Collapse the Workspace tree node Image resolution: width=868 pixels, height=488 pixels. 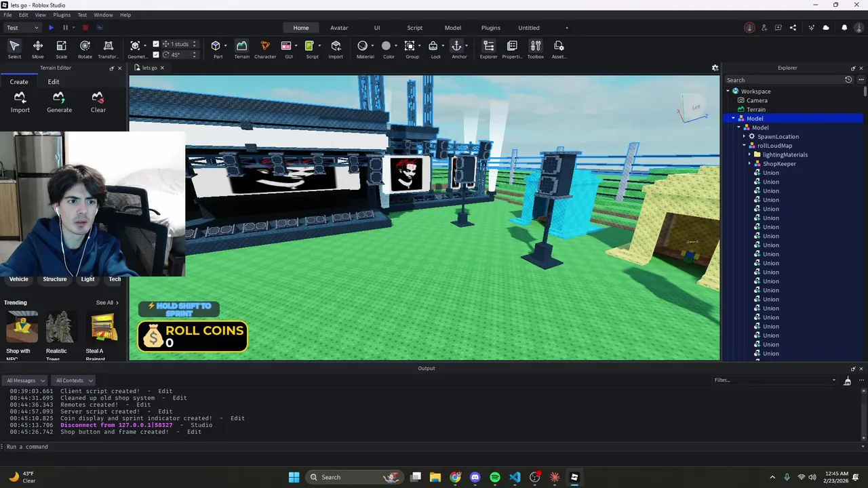coord(728,91)
